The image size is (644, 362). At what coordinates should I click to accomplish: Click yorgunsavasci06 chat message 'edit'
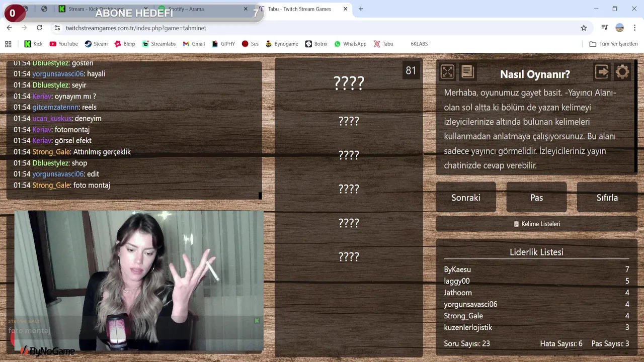[93, 174]
